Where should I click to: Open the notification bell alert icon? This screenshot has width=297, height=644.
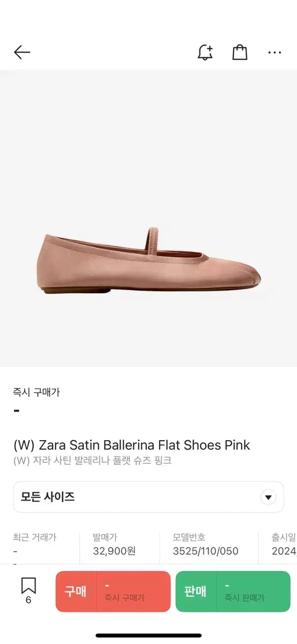tap(205, 52)
